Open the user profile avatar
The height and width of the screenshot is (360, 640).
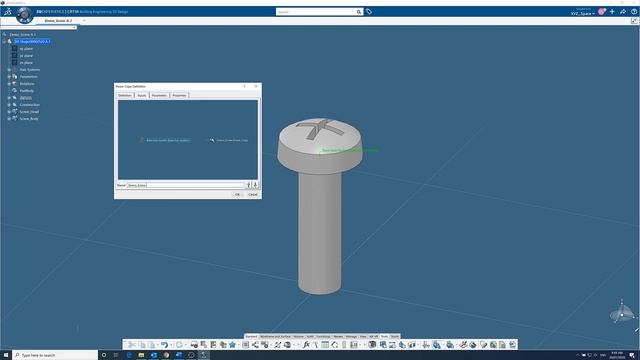[x=601, y=12]
